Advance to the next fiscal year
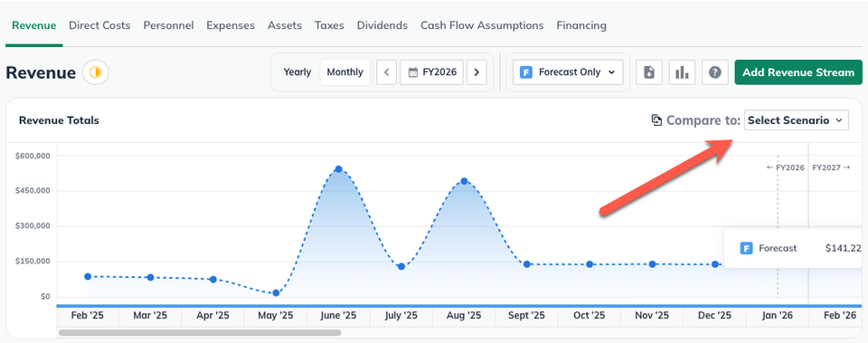Screen dimensions: 868x343 point(476,72)
